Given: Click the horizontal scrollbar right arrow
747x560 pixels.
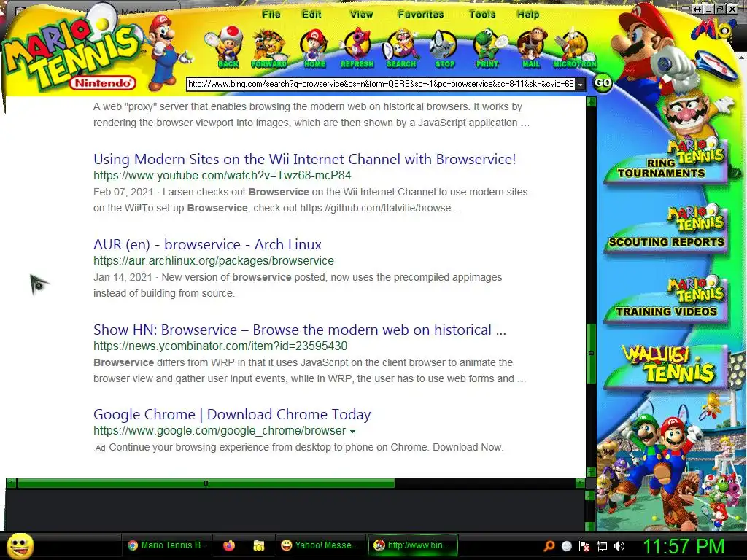Looking at the screenshot, I should coord(580,483).
